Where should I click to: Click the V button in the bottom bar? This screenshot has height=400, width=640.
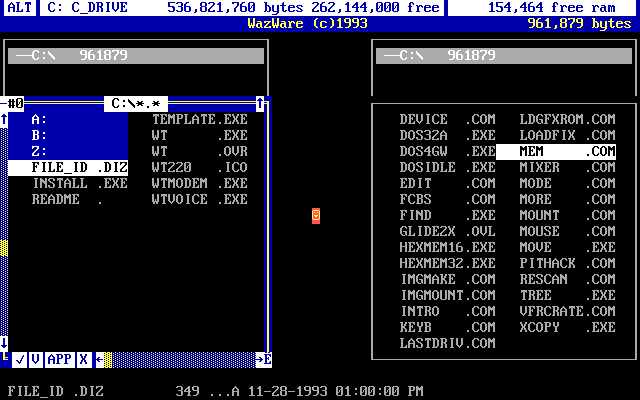pyautogui.click(x=35, y=359)
